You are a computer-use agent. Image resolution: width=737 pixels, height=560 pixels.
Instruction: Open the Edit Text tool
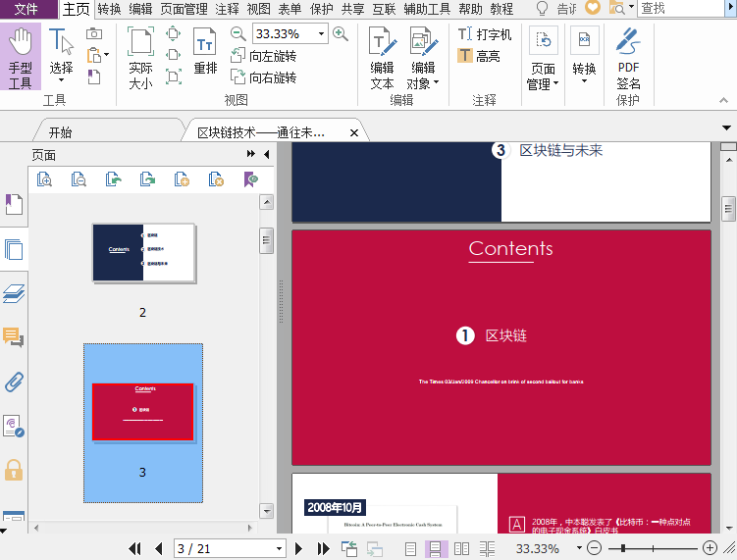click(x=382, y=57)
